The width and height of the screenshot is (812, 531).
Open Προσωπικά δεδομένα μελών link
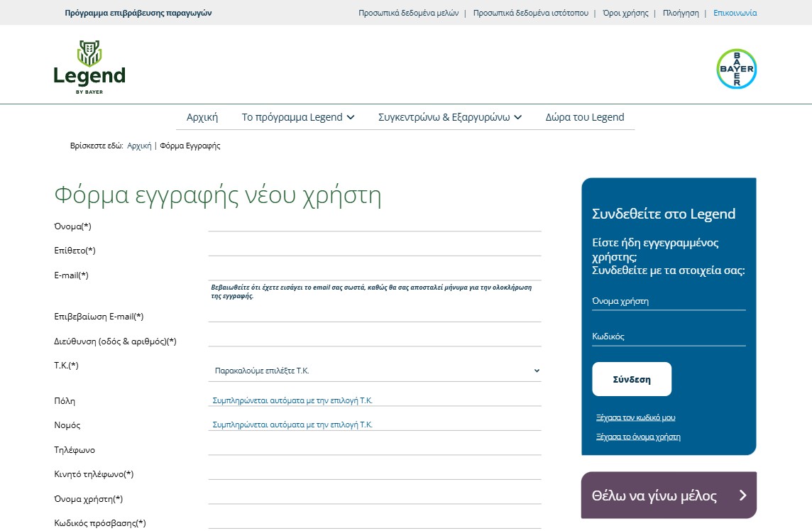[x=408, y=13]
